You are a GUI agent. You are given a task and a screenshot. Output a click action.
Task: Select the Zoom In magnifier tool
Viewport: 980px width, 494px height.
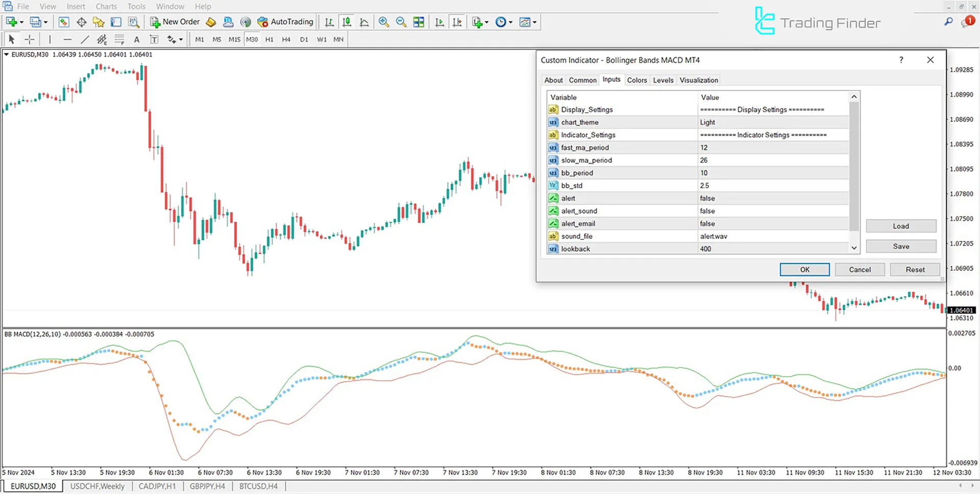pyautogui.click(x=384, y=22)
